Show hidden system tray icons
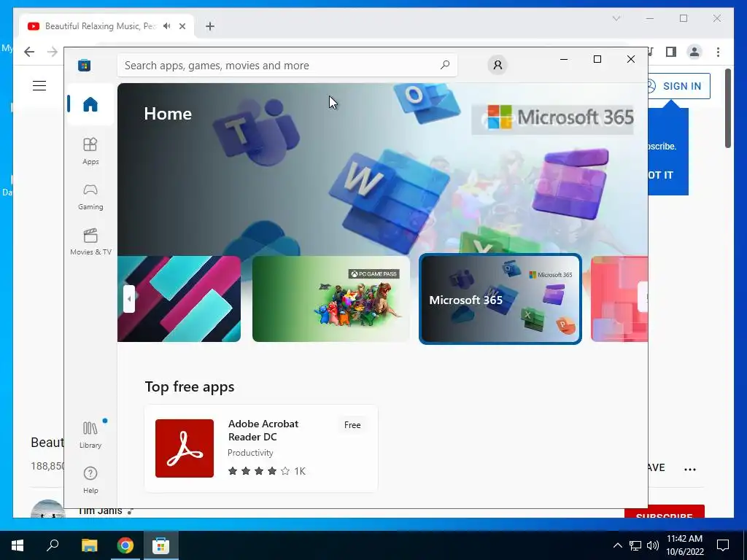The image size is (747, 560). point(617,545)
